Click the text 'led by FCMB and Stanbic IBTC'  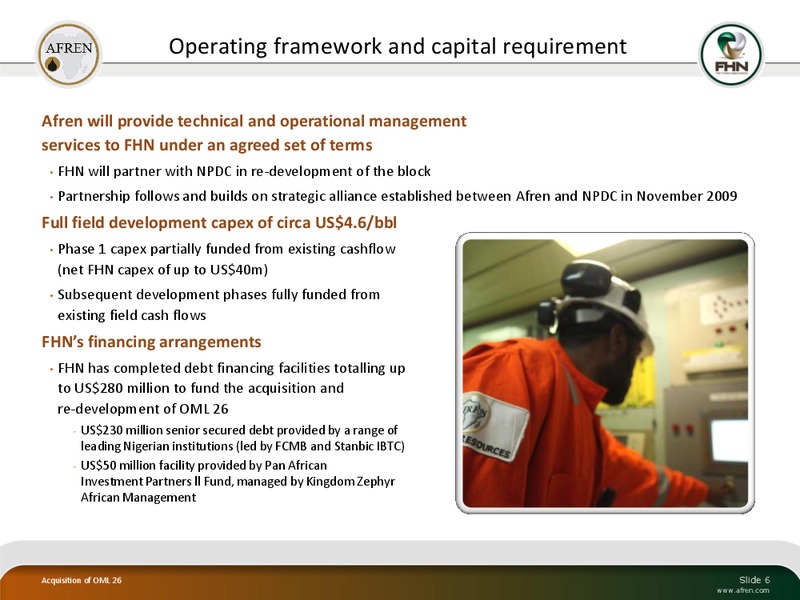[321, 446]
